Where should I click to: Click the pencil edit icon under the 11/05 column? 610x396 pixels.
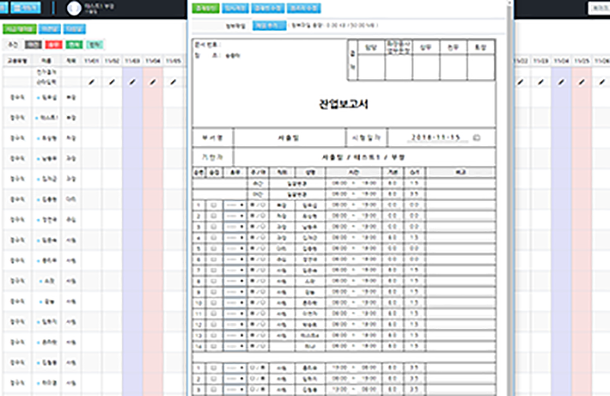[173, 82]
